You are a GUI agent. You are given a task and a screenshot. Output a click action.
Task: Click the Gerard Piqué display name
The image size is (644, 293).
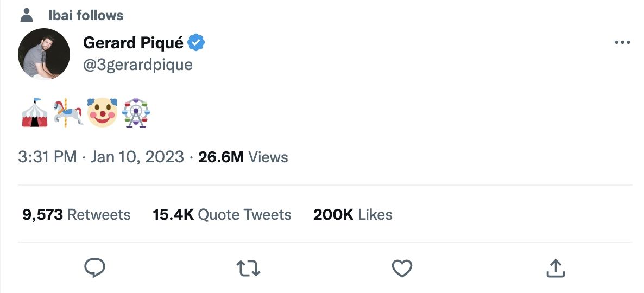(x=133, y=42)
